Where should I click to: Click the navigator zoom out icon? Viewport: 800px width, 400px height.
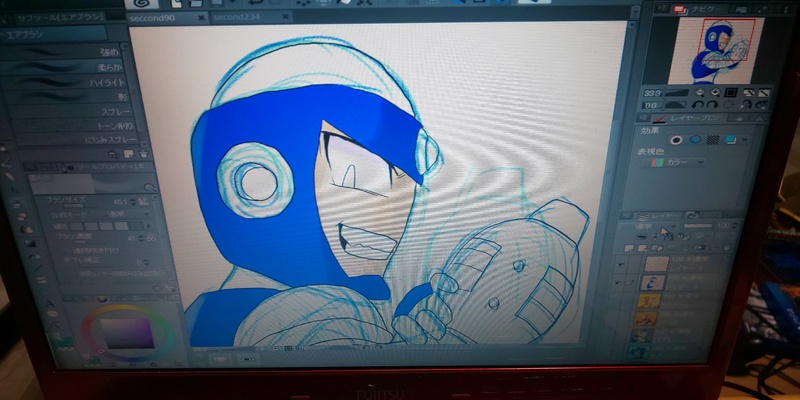(700, 93)
